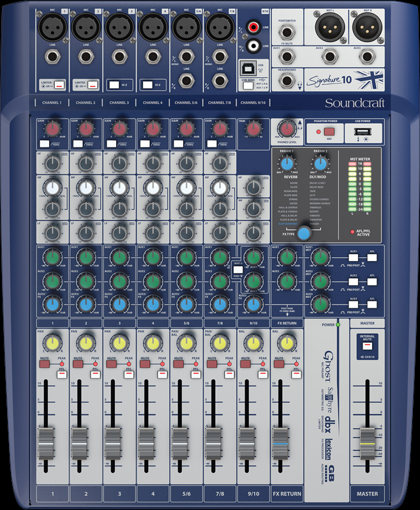The width and height of the screenshot is (420, 510).
Task: Click the channel 2 AUX3/FX blue knob
Action: pyautogui.click(x=86, y=305)
